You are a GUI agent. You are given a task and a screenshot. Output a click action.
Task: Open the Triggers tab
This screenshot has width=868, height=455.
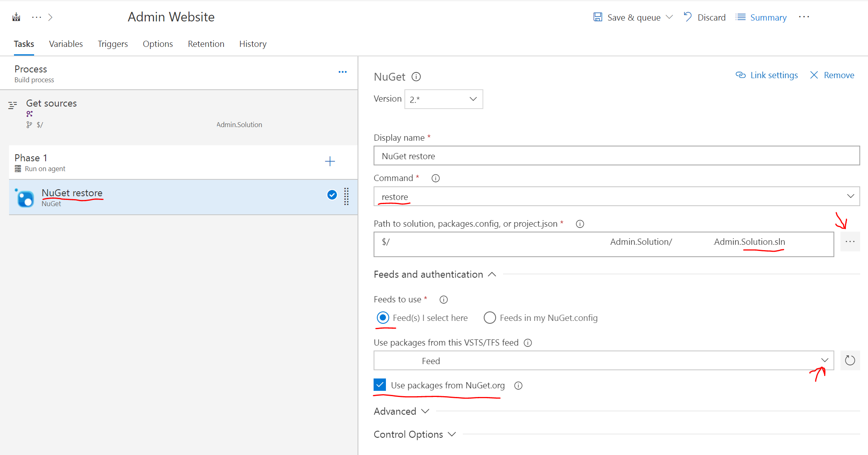(x=113, y=44)
